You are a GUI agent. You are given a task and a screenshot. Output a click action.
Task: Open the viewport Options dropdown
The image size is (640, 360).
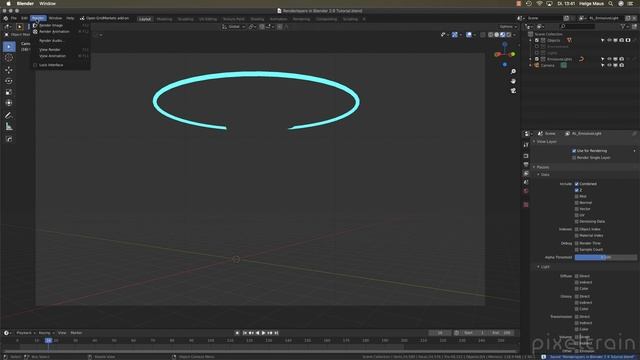507,27
